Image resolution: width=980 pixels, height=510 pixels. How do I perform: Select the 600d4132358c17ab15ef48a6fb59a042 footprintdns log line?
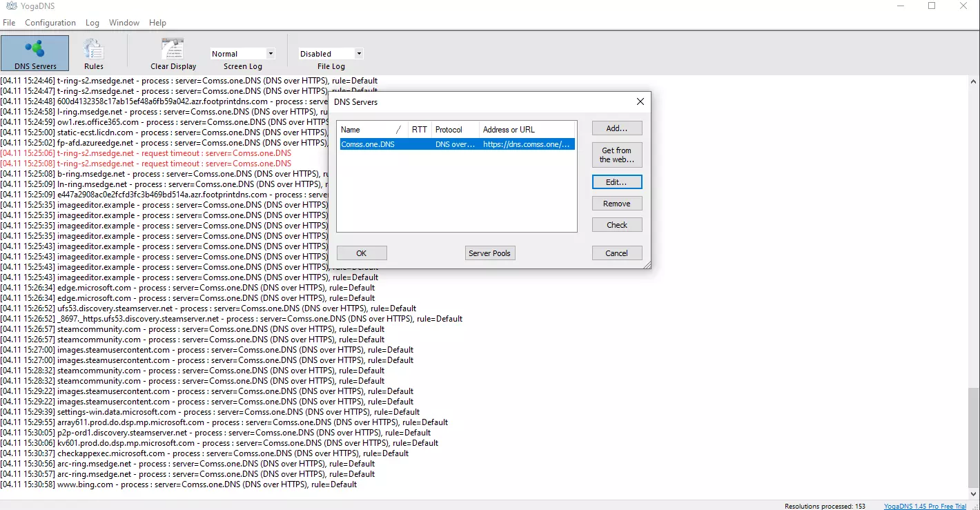164,101
